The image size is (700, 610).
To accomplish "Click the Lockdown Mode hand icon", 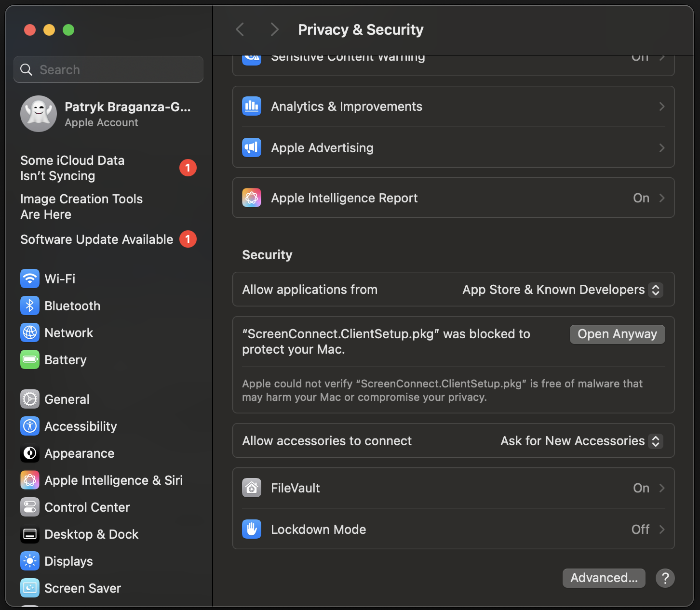I will pos(252,529).
